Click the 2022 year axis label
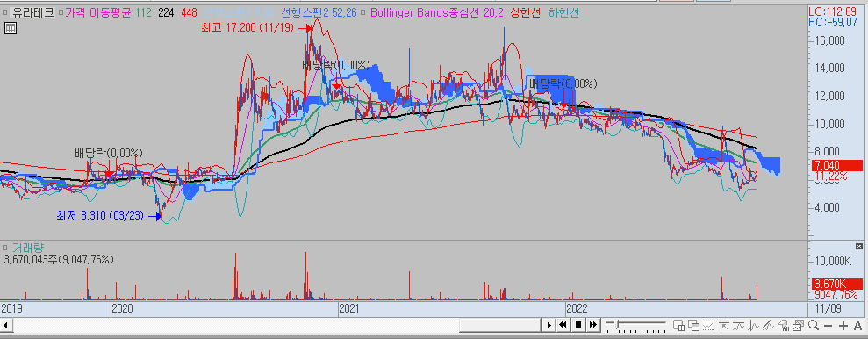Screen dimensions: 868x339 pos(577,308)
